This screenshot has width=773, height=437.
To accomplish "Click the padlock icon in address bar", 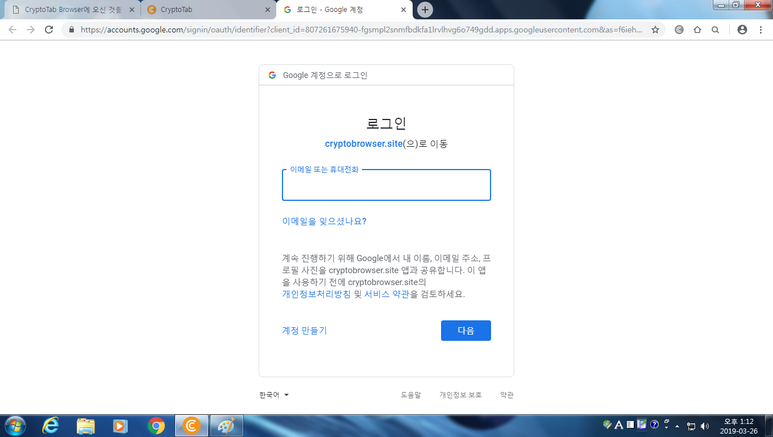I will [71, 30].
